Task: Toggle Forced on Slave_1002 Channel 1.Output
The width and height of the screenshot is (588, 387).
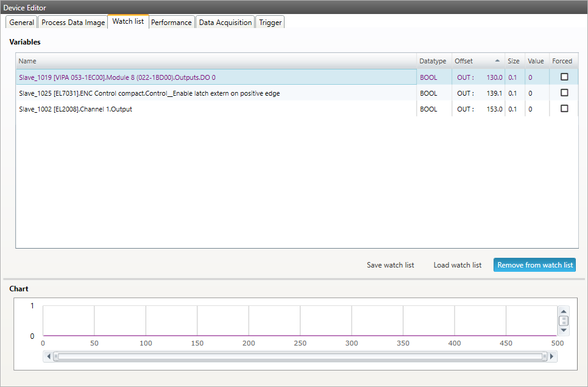Action: pyautogui.click(x=564, y=108)
